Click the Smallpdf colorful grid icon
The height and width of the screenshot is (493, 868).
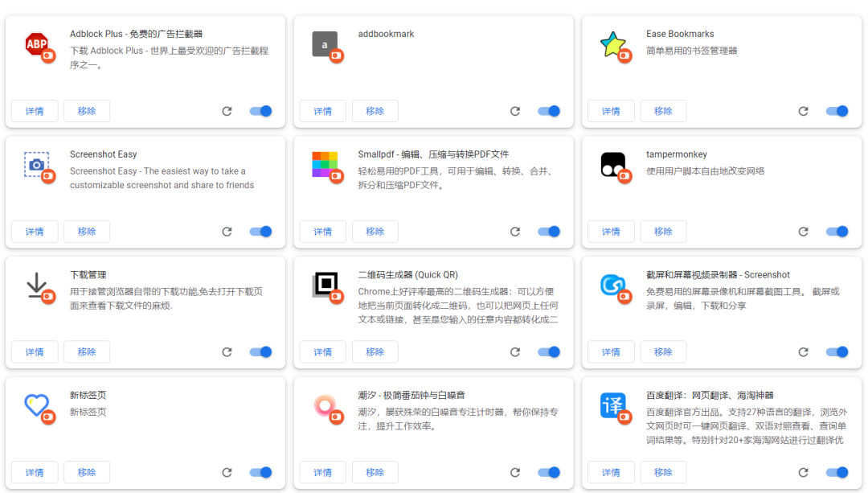click(x=325, y=165)
